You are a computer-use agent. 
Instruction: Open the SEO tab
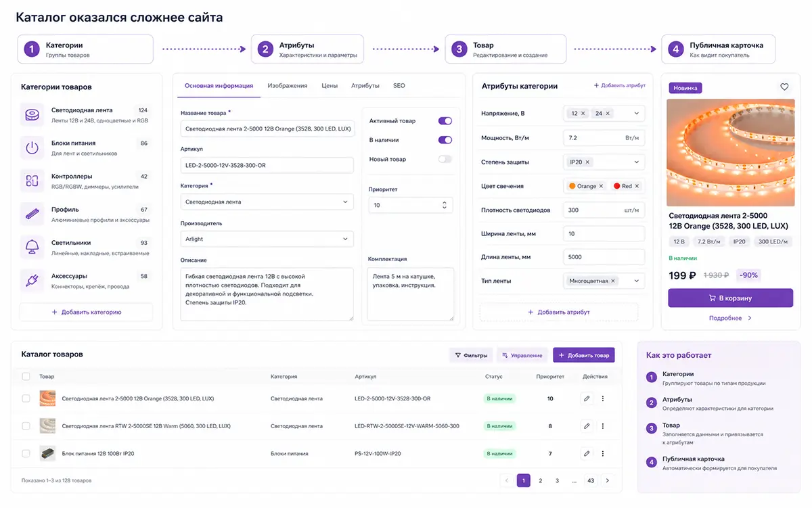pyautogui.click(x=399, y=86)
